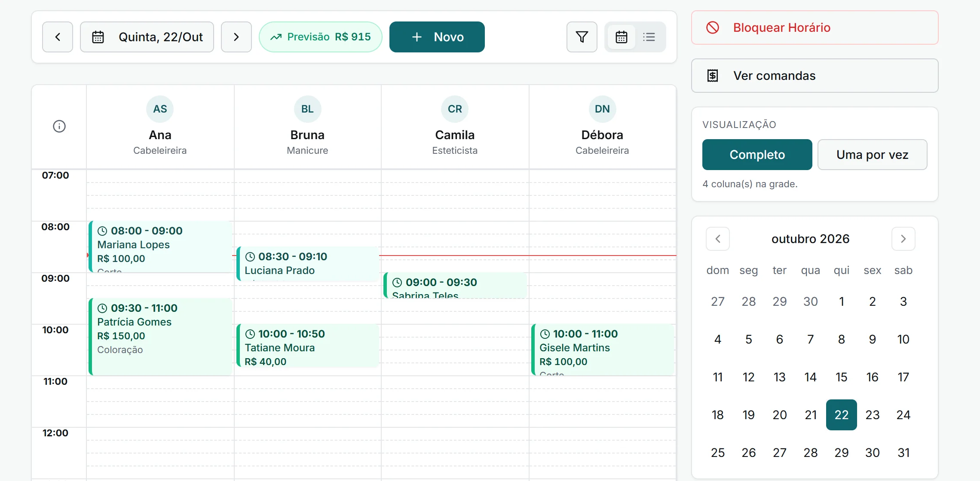
Task: Click Bloquear Horário button
Action: 815,27
